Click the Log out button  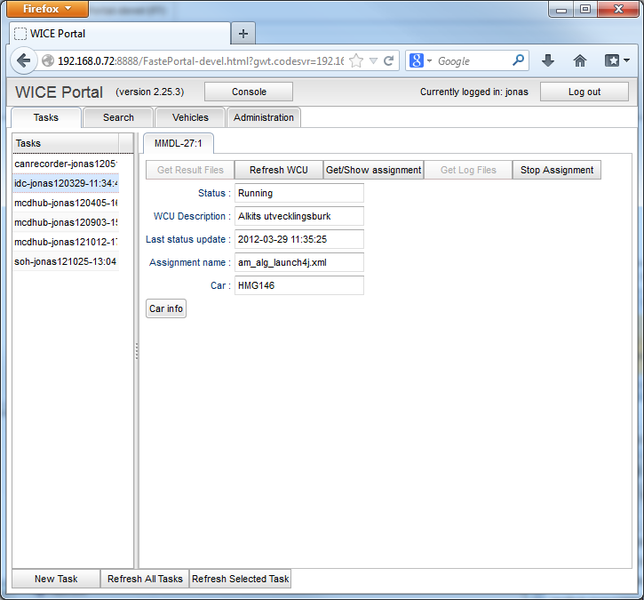tap(584, 92)
